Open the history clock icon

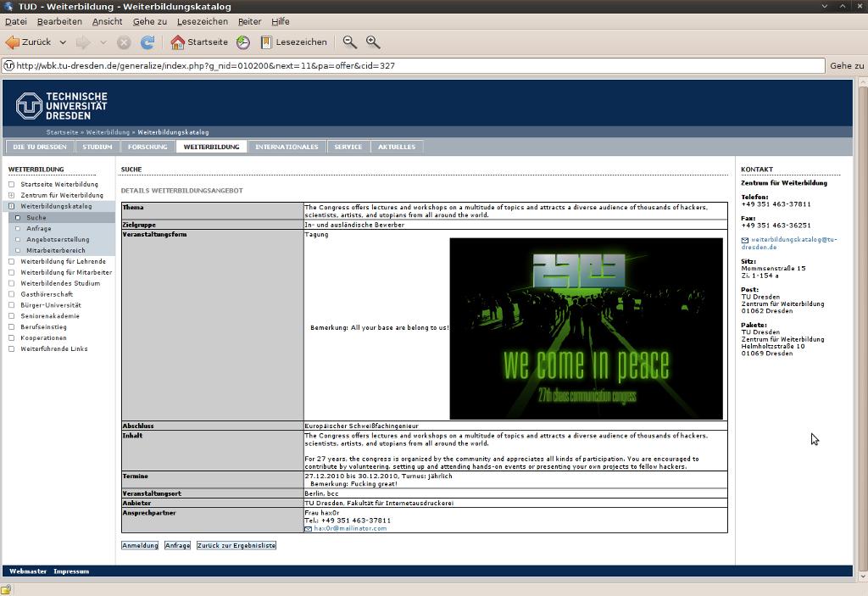[x=243, y=42]
